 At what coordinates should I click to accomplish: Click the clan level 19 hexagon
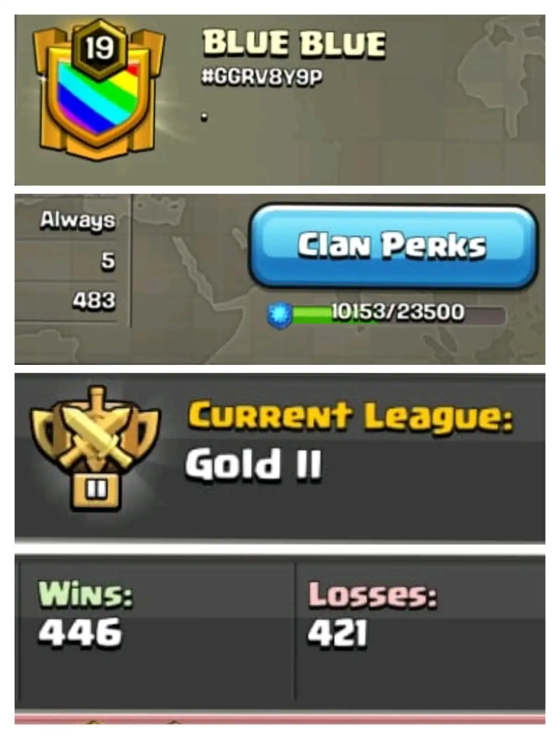(100, 48)
